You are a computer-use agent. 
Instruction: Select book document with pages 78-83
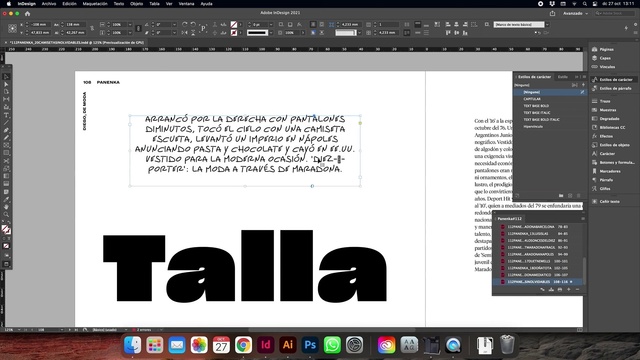point(538,227)
